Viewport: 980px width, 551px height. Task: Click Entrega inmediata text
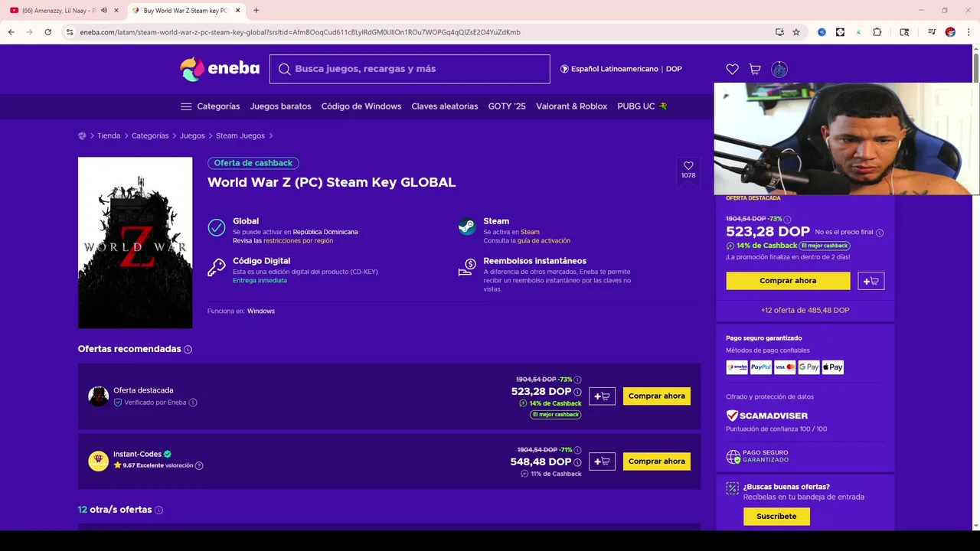[260, 281]
